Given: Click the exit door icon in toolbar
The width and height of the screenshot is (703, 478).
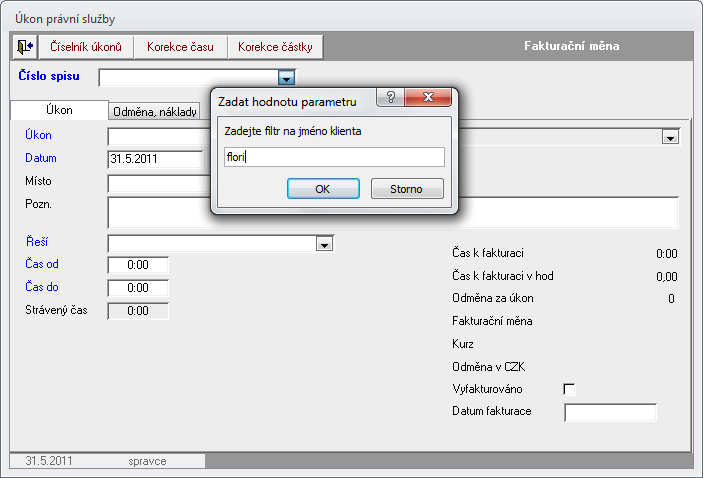Looking at the screenshot, I should pos(25,47).
